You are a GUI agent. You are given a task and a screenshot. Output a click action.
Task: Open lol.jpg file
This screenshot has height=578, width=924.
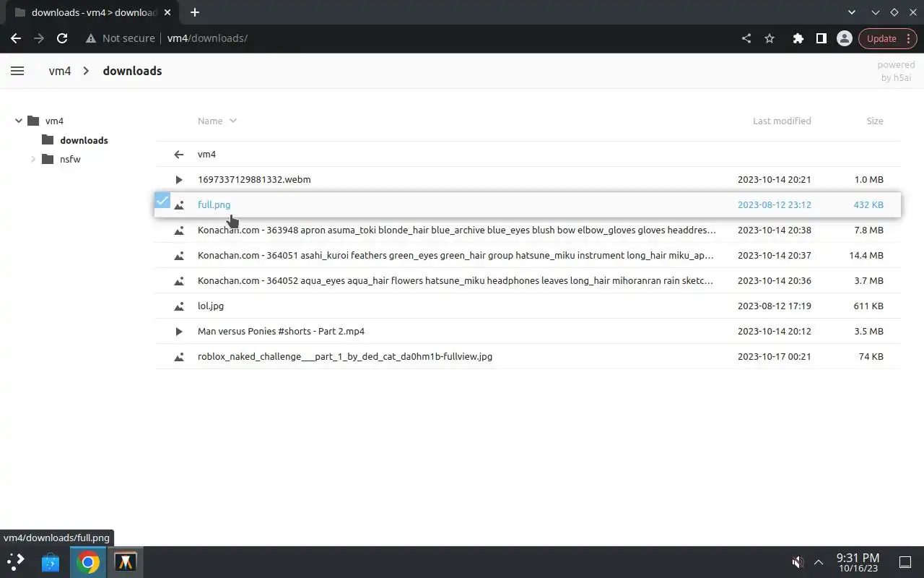(211, 306)
